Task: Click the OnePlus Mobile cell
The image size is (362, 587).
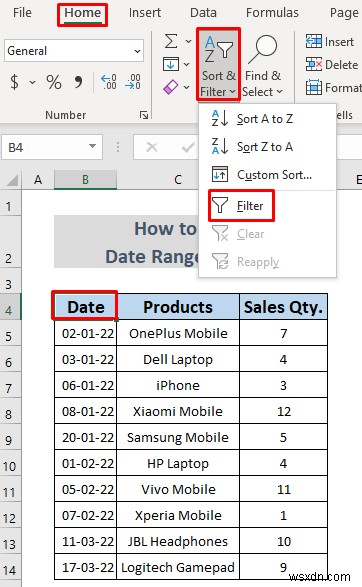Action: pyautogui.click(x=178, y=333)
